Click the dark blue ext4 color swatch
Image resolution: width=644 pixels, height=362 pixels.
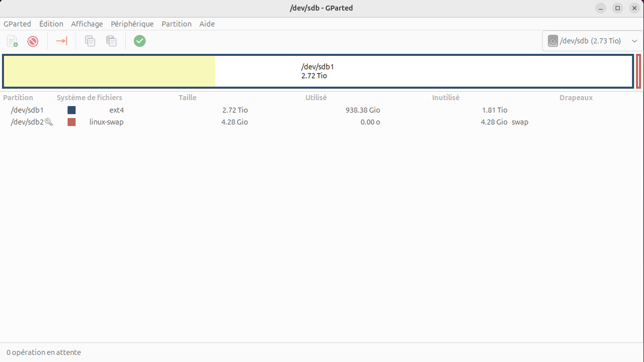pos(71,110)
